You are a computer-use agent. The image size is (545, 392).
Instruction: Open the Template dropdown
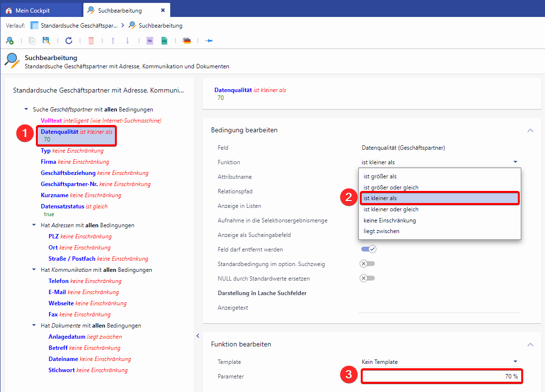[515, 361]
